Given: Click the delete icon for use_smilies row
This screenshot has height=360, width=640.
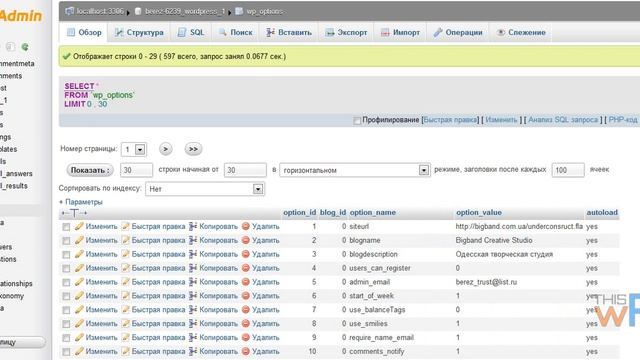Looking at the screenshot, I should pos(246,323).
